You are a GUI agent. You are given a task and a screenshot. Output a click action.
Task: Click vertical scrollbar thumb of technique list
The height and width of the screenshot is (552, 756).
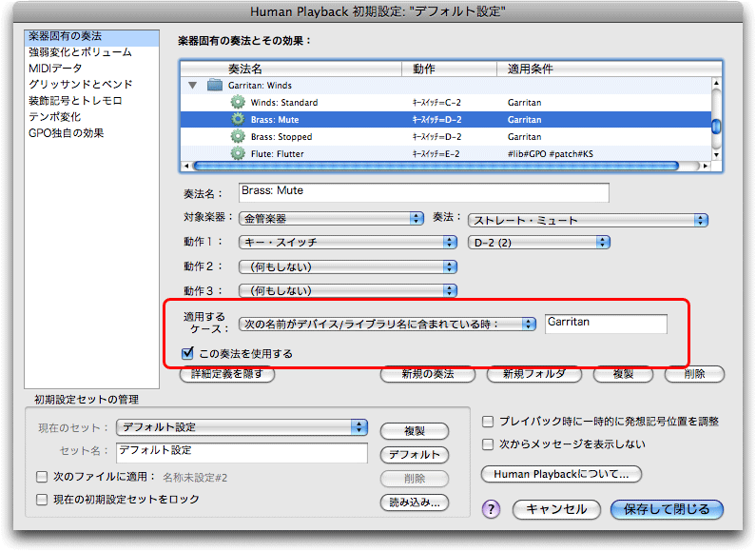click(x=716, y=126)
